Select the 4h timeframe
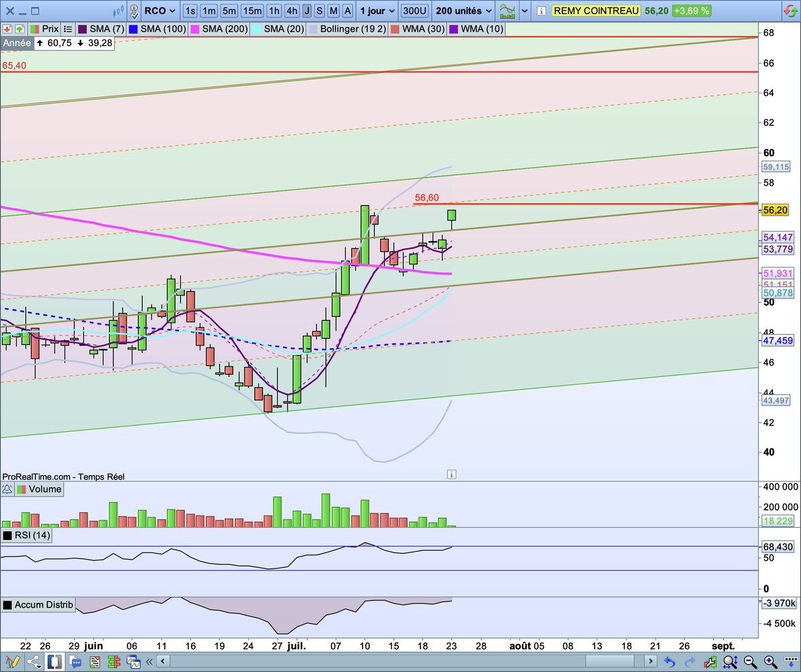This screenshot has width=801, height=672. (292, 11)
